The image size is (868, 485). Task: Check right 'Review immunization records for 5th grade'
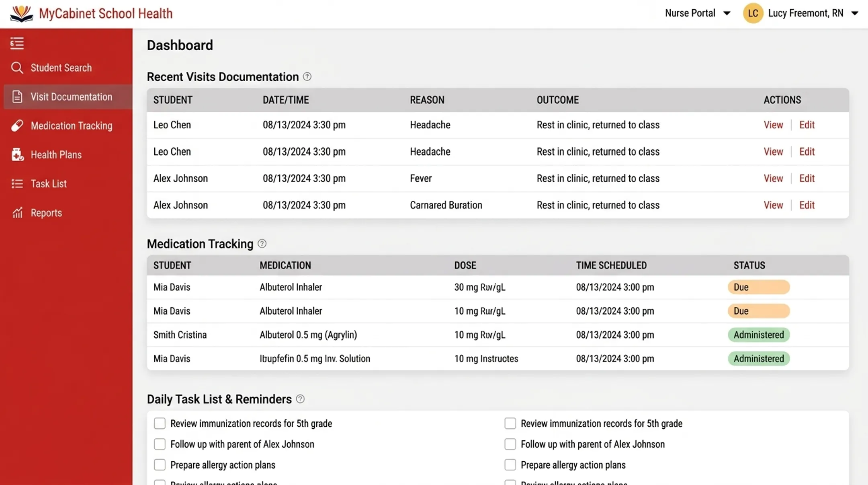click(510, 423)
